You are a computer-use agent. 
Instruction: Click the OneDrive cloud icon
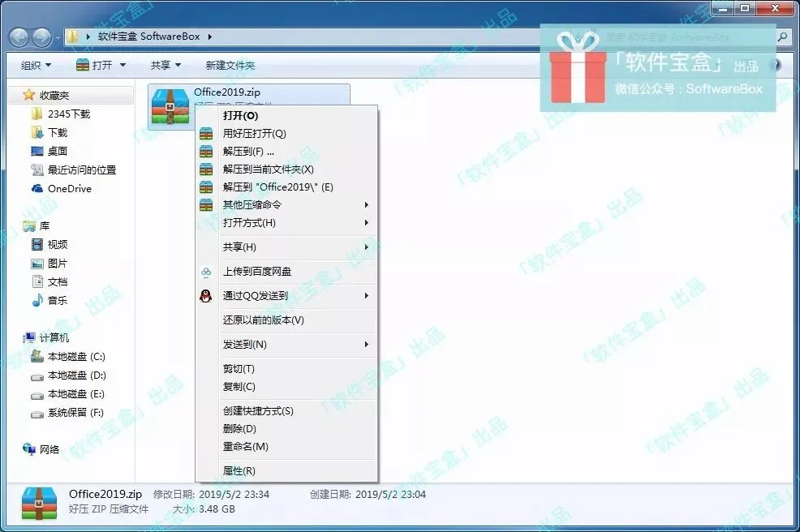click(x=37, y=189)
